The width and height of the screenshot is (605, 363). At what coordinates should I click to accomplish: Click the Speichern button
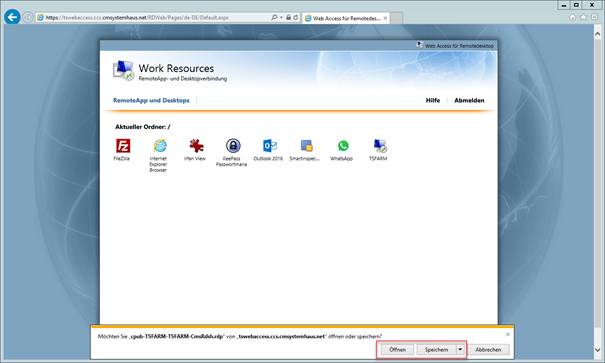[x=436, y=349]
